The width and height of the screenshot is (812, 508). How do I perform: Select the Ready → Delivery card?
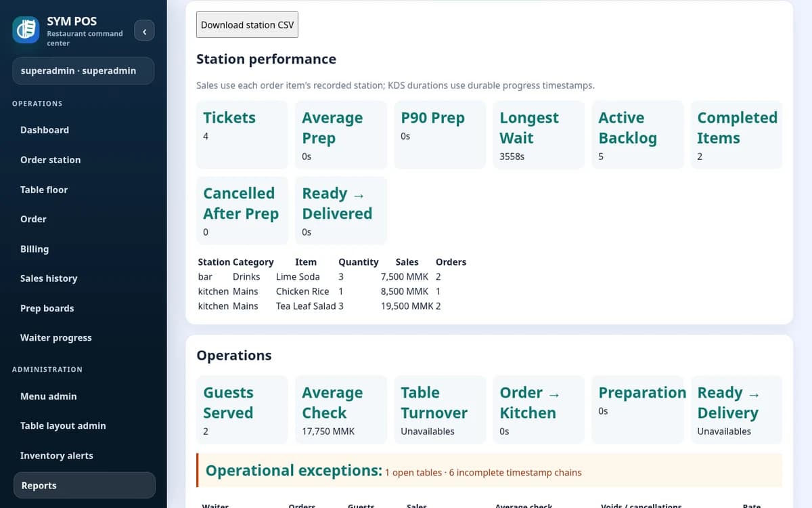point(736,410)
